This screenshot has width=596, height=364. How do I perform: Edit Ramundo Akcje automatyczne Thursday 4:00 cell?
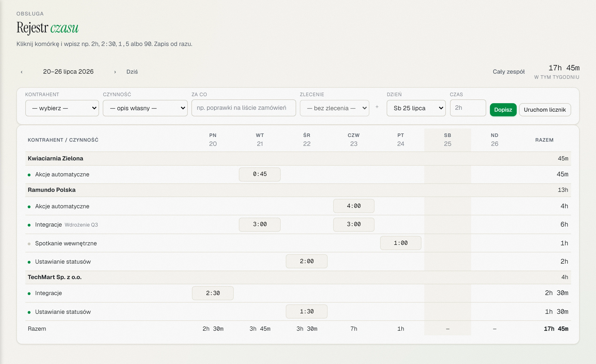[354, 206]
